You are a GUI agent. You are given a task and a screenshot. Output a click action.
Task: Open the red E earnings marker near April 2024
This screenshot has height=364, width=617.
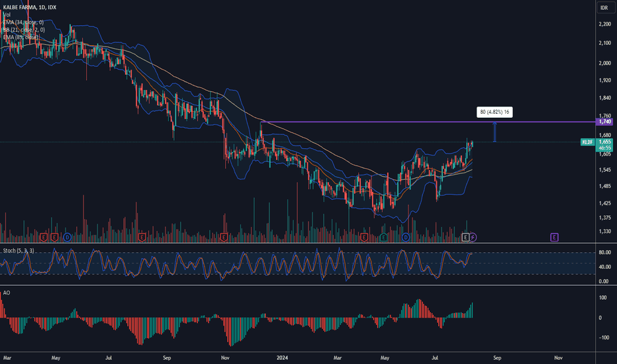(363, 238)
